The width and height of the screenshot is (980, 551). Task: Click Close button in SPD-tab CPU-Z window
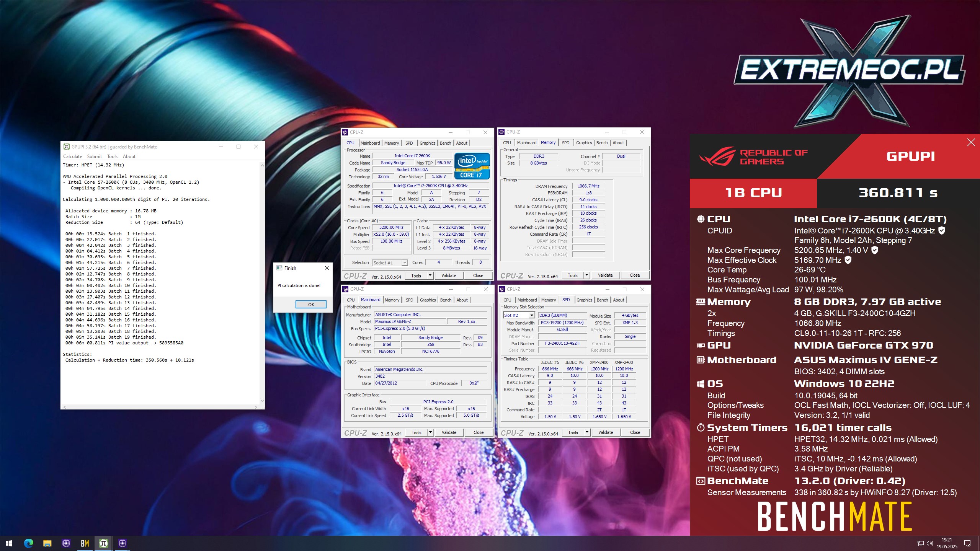pyautogui.click(x=635, y=432)
